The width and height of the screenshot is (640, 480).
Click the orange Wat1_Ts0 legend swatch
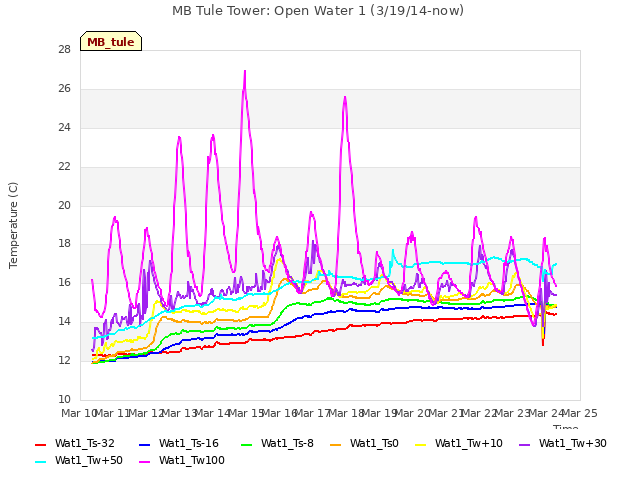336,444
